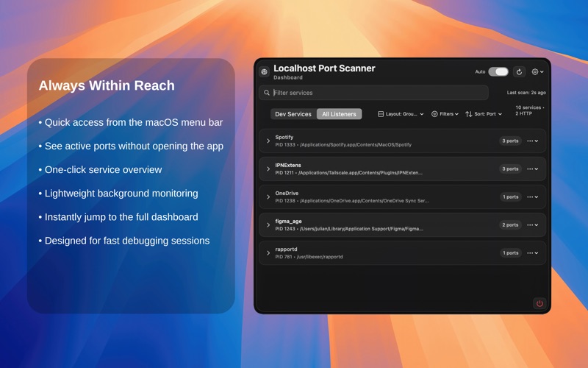Click the OneDrive 1 ports badge

510,197
